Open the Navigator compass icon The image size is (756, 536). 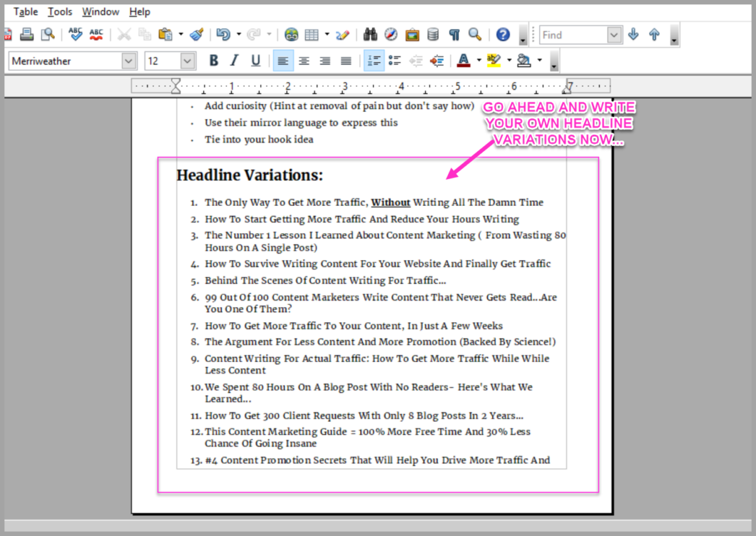391,34
